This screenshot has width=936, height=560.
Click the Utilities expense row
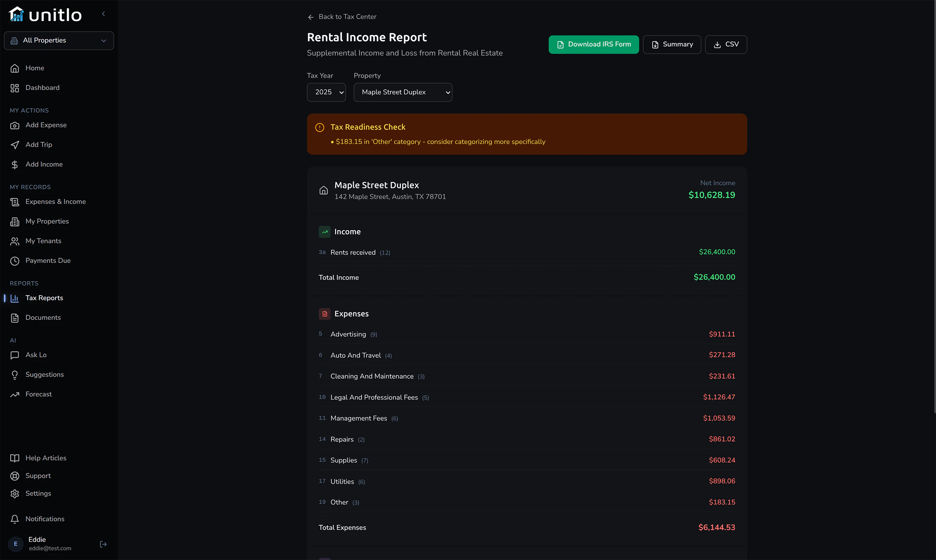pyautogui.click(x=527, y=481)
